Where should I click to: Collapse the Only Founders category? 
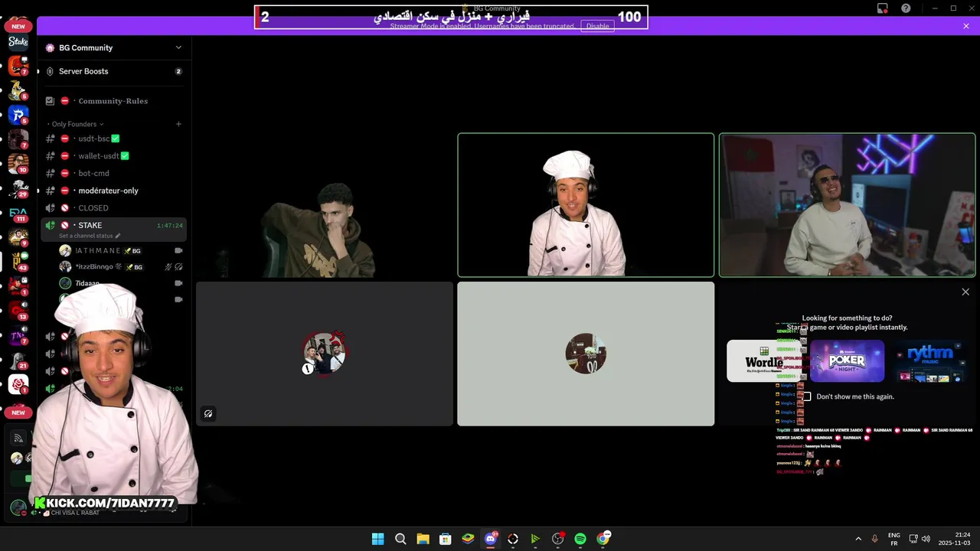tap(75, 124)
